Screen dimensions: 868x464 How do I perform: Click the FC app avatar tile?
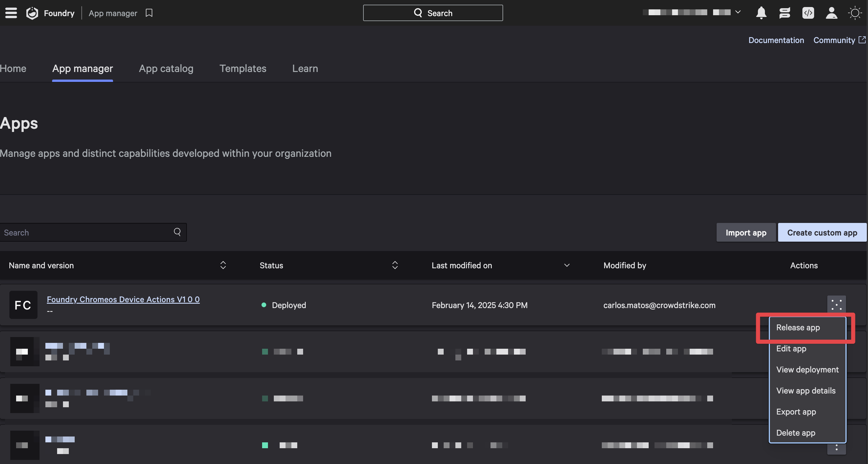tap(23, 305)
